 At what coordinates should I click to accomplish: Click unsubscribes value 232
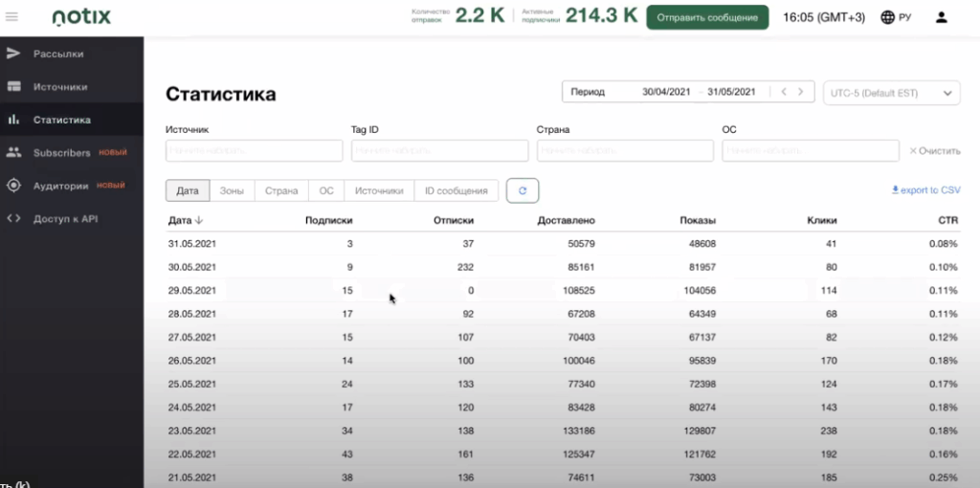(466, 267)
